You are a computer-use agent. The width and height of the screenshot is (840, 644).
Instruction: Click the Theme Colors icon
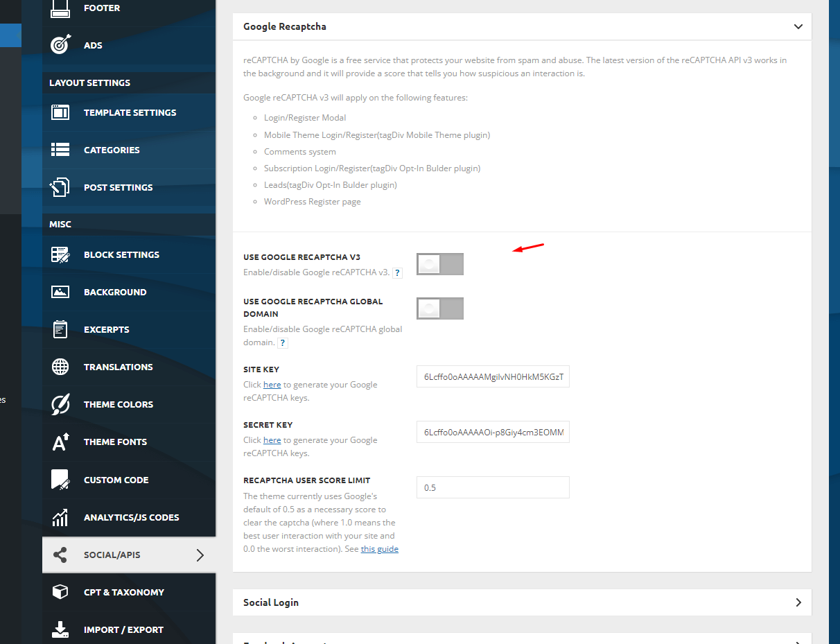click(x=60, y=404)
